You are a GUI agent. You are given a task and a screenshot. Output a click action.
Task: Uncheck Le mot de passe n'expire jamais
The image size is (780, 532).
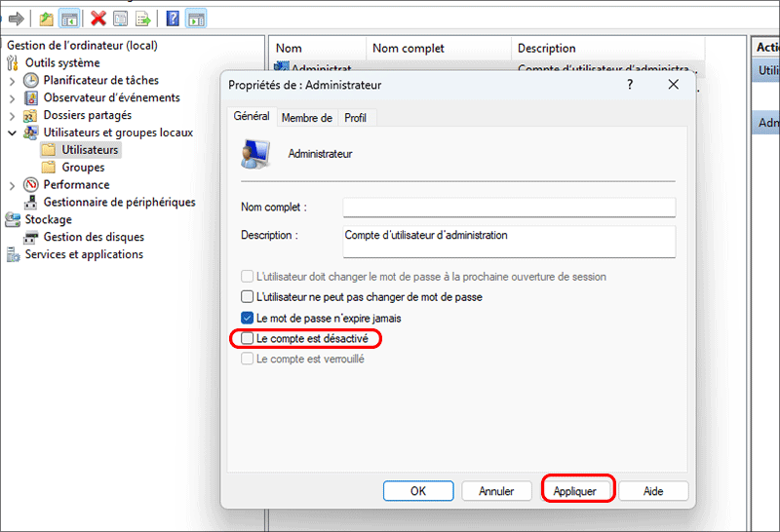coord(247,318)
